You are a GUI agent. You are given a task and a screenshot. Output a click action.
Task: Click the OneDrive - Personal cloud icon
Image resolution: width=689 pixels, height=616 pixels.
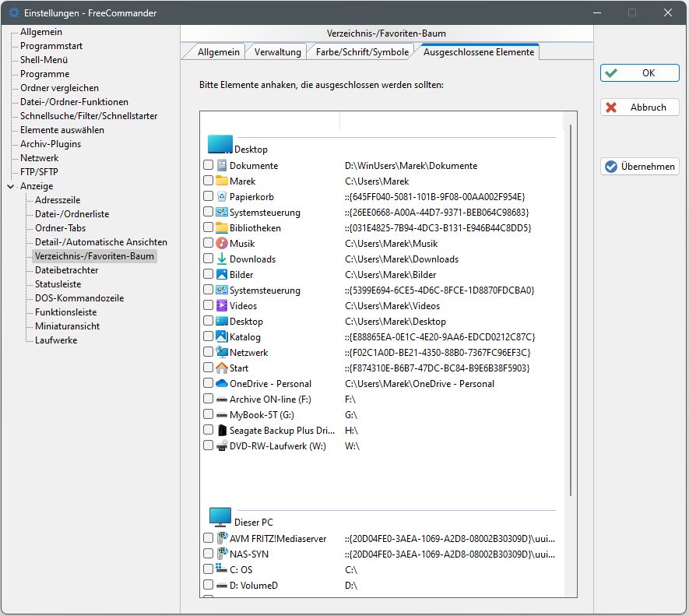coord(222,383)
